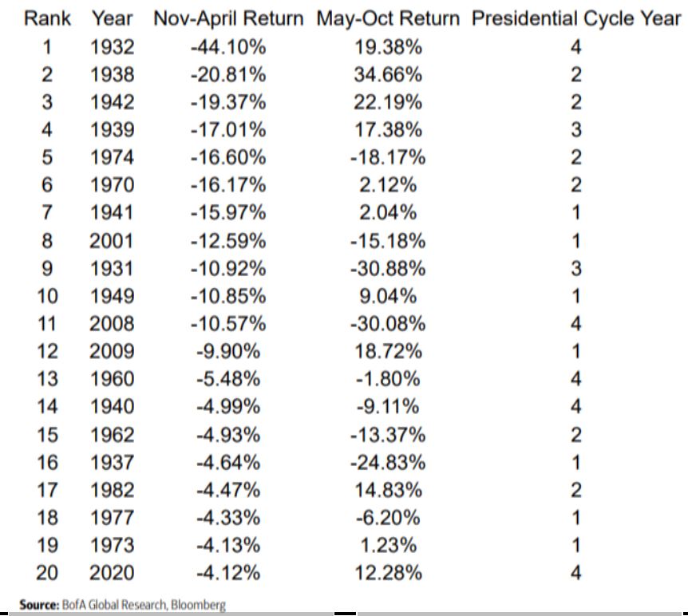The width and height of the screenshot is (688, 616).
Task: Click the Year column header
Action: (x=113, y=18)
